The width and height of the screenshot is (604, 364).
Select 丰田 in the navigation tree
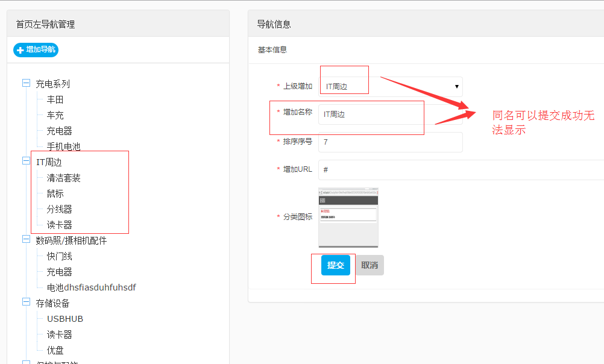tap(55, 99)
